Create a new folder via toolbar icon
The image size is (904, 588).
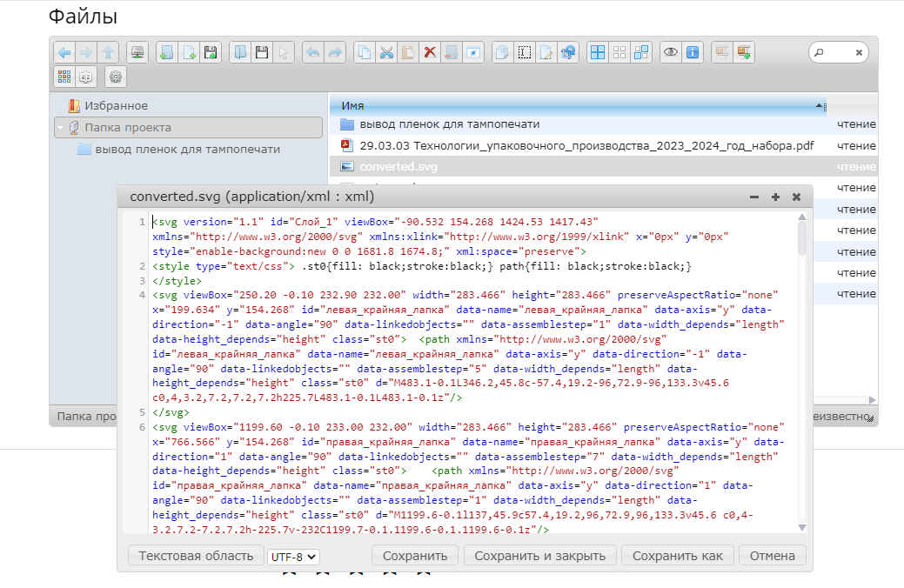point(166,53)
